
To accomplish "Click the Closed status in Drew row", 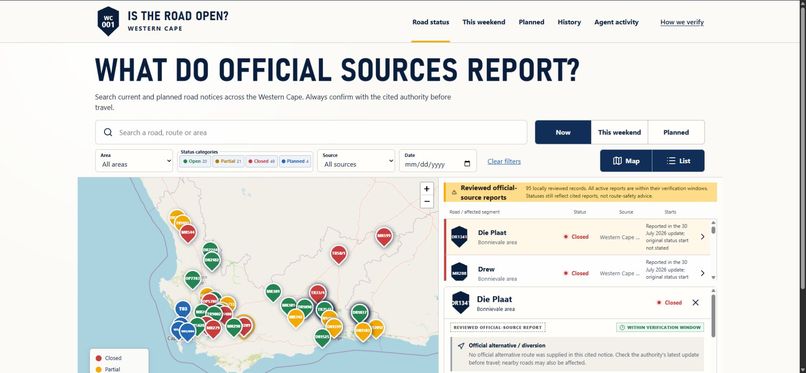I will [x=576, y=273].
